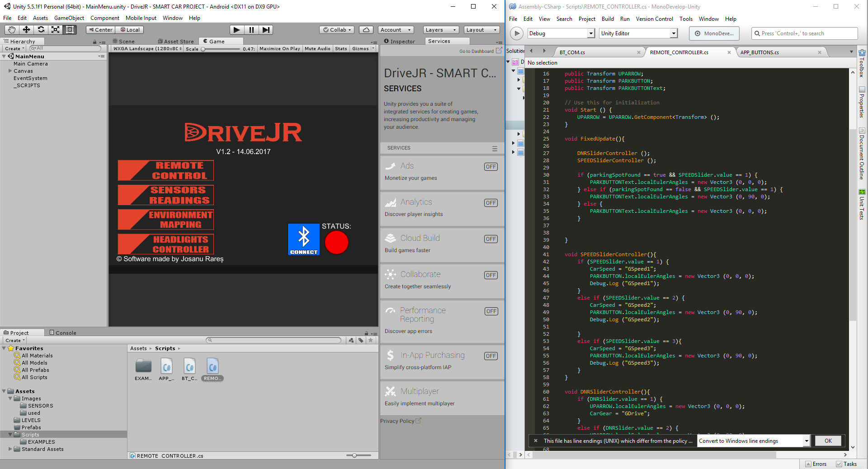Image resolution: width=868 pixels, height=469 pixels.
Task: Expand the Canvas object in Hierarchy
Action: pyautogui.click(x=10, y=71)
